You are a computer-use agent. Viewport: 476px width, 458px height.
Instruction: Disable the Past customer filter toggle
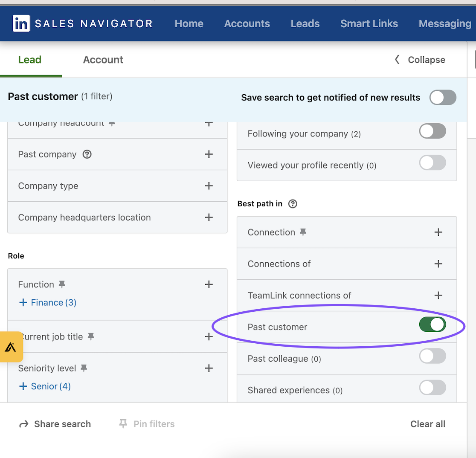point(432,324)
